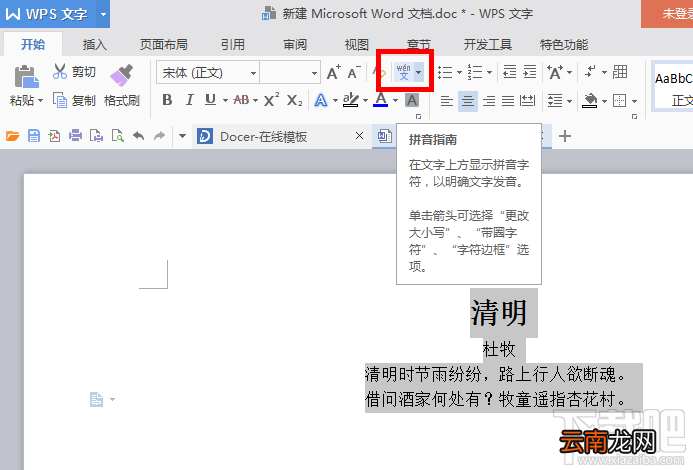
Task: Toggle bold B formatting
Action: (x=167, y=100)
